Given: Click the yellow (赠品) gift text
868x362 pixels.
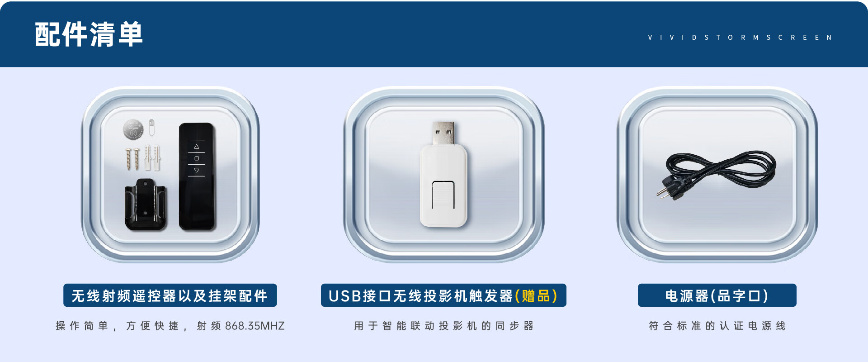Looking at the screenshot, I should 536,296.
